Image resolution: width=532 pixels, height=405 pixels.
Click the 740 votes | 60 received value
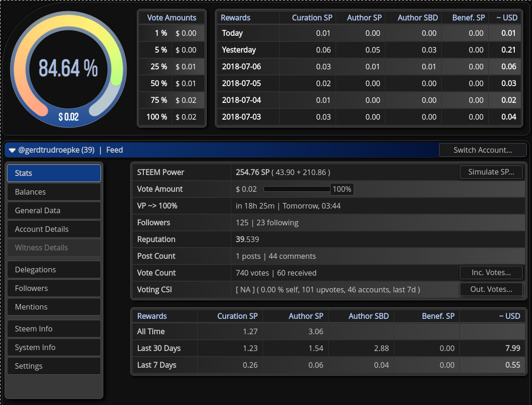tap(276, 273)
